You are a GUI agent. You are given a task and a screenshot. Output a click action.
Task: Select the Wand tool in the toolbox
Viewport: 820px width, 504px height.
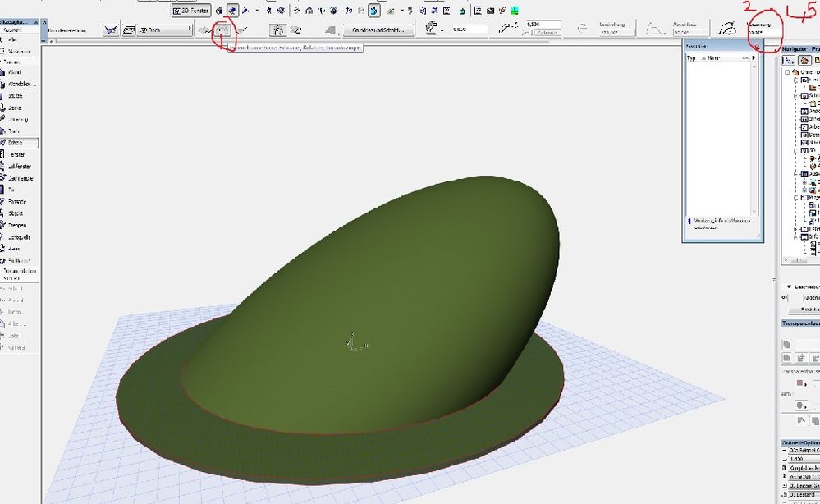pyautogui.click(x=15, y=72)
